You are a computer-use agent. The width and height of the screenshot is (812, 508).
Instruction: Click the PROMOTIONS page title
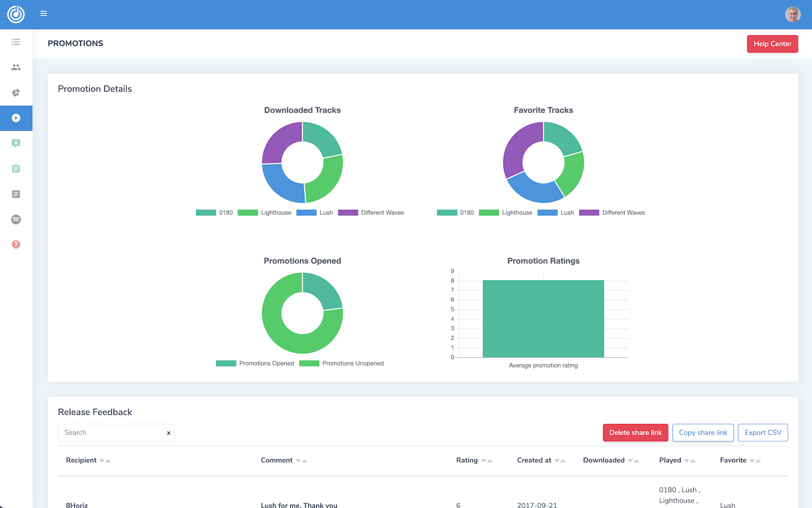tap(75, 44)
